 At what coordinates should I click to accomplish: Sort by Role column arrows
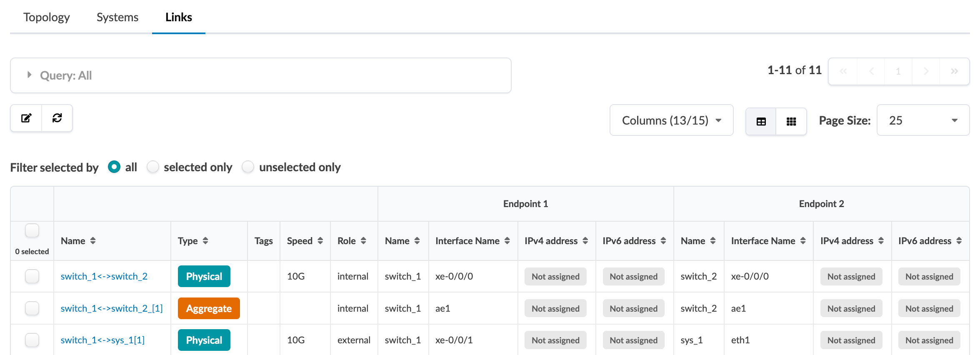363,241
